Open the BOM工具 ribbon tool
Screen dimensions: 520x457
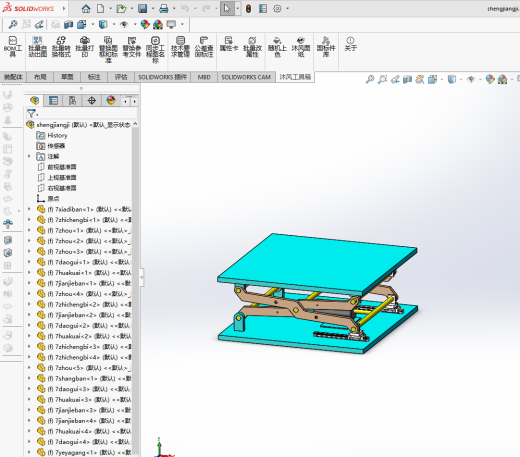pyautogui.click(x=13, y=46)
